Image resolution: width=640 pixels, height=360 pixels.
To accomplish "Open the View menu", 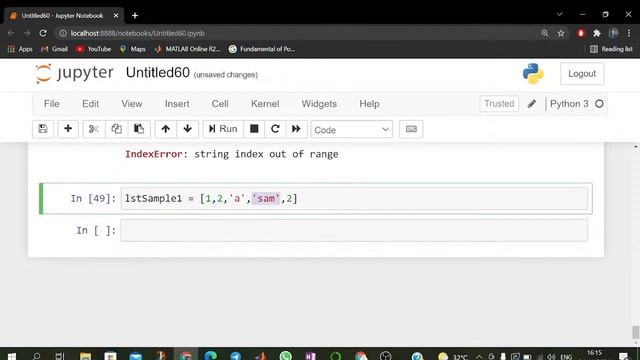I will pos(131,104).
